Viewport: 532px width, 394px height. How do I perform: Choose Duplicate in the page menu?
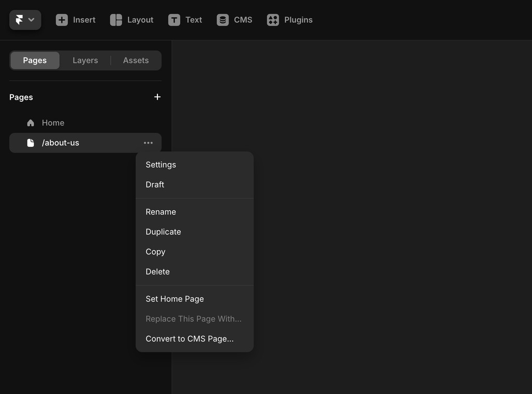click(163, 232)
